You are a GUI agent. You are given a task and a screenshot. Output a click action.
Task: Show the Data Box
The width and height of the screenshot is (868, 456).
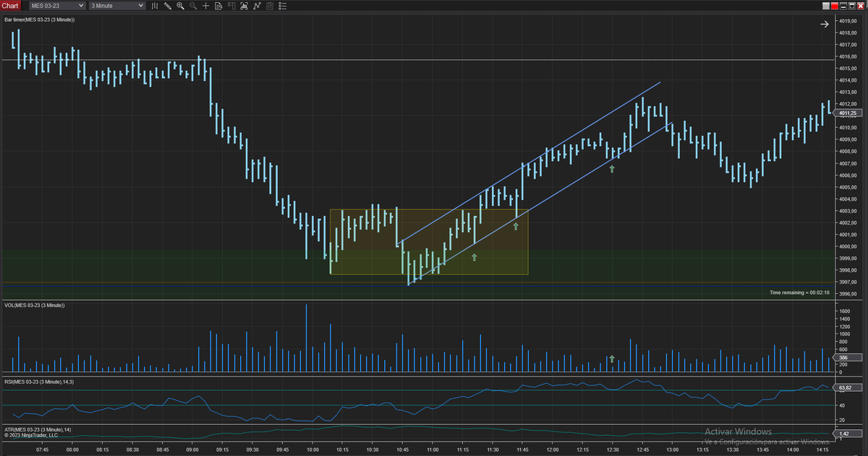(218, 6)
